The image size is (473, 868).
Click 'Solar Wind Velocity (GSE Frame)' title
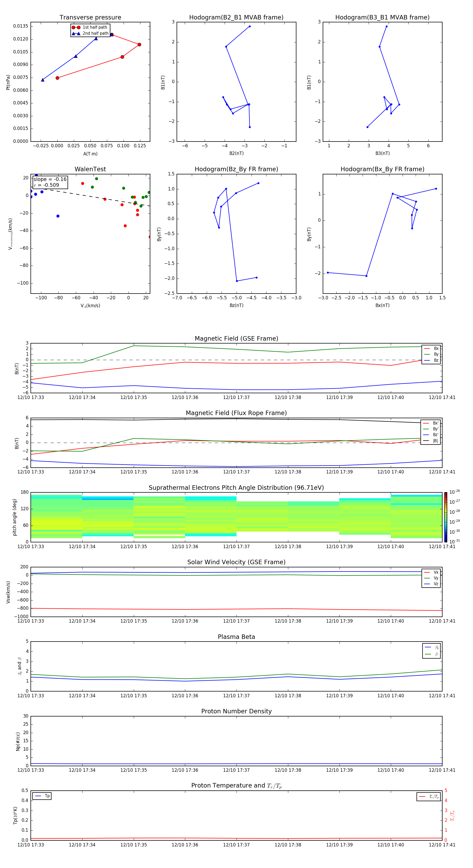click(236, 562)
